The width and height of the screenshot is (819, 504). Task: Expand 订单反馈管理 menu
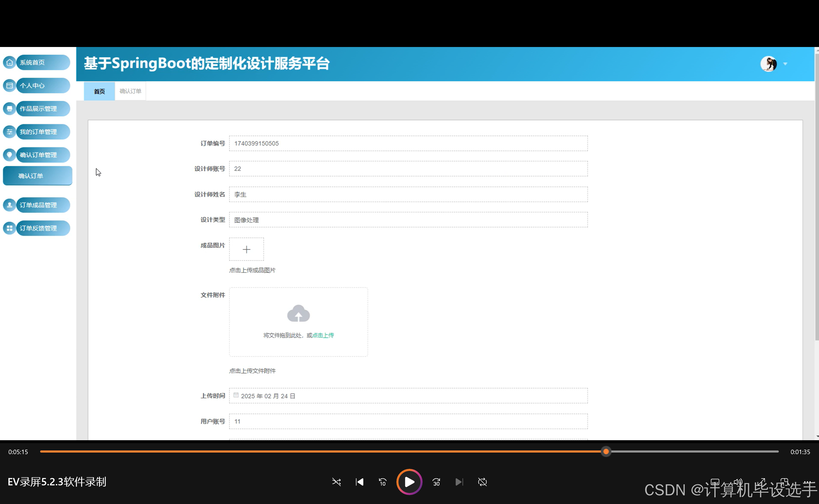tap(43, 228)
